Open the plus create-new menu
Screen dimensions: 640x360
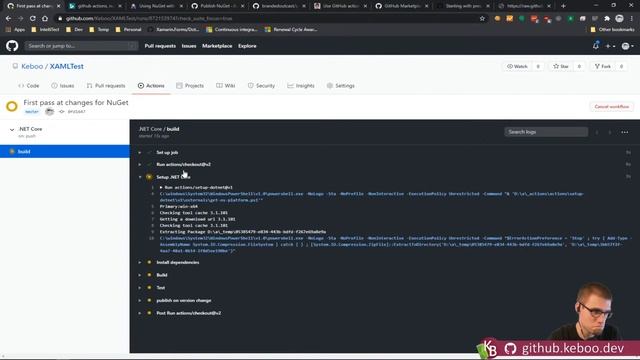(610, 46)
